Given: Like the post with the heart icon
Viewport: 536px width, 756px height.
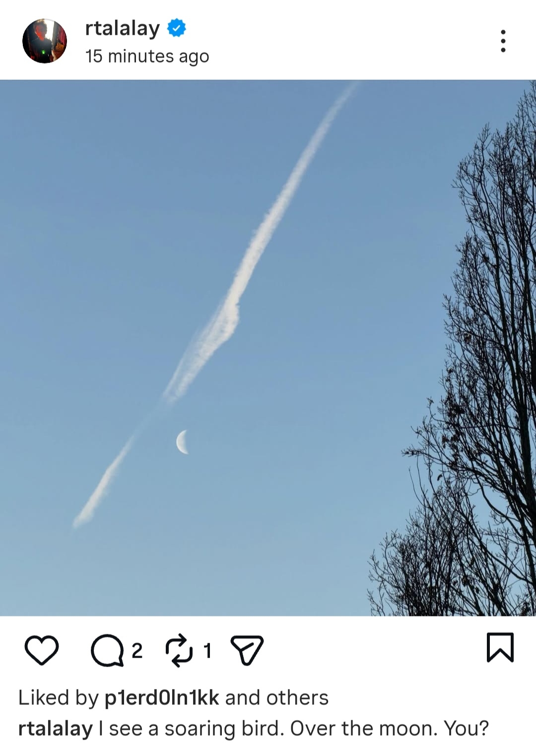Looking at the screenshot, I should pos(42,650).
